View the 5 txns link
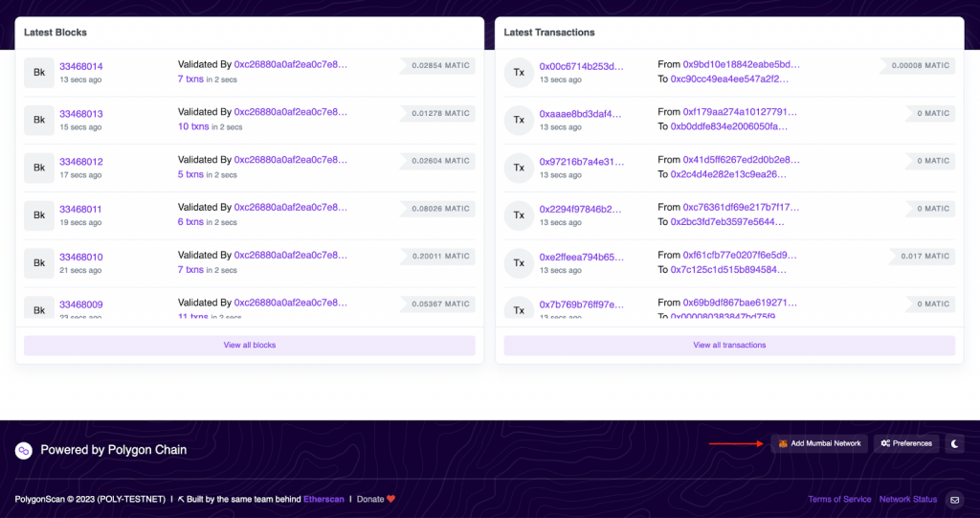Viewport: 980px width, 518px height. tap(190, 174)
